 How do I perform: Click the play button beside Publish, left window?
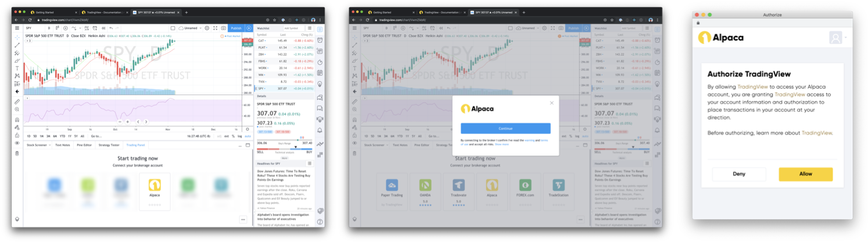pyautogui.click(x=249, y=28)
